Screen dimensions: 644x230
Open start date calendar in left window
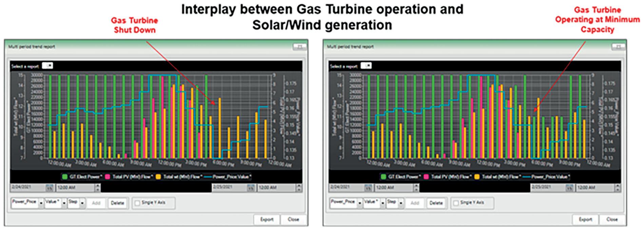point(50,188)
